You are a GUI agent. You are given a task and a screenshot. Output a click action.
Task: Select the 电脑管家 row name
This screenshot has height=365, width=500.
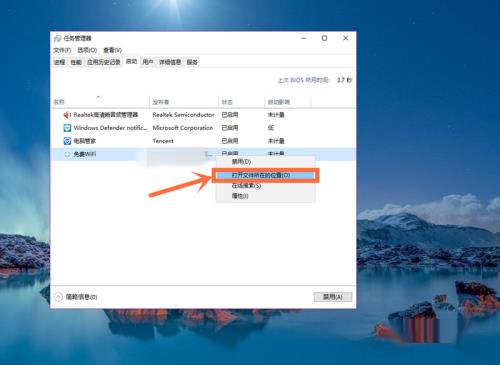click(85, 141)
